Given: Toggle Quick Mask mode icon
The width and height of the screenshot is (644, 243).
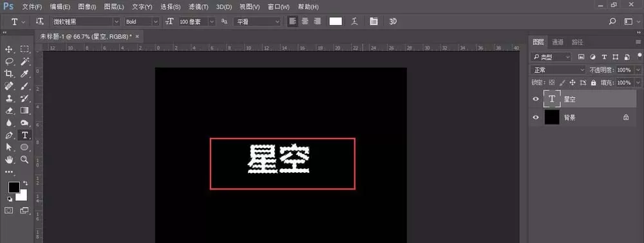Looking at the screenshot, I should click(8, 210).
